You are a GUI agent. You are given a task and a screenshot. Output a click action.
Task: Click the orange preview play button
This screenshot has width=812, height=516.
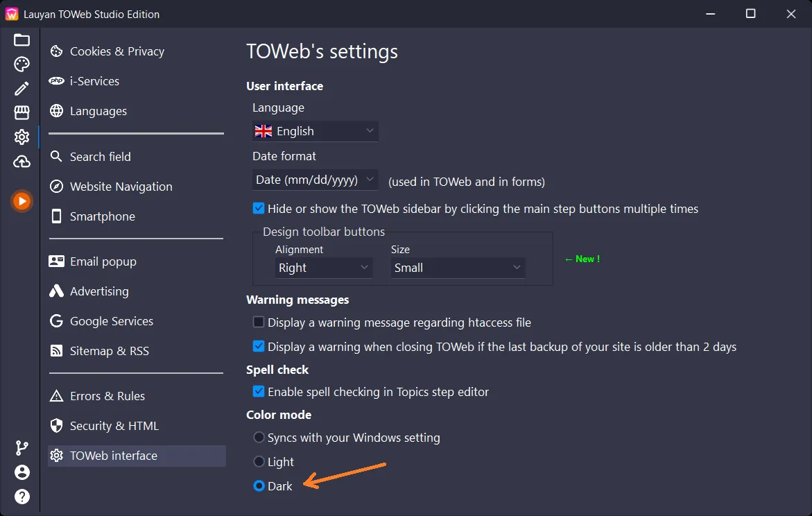coord(21,201)
